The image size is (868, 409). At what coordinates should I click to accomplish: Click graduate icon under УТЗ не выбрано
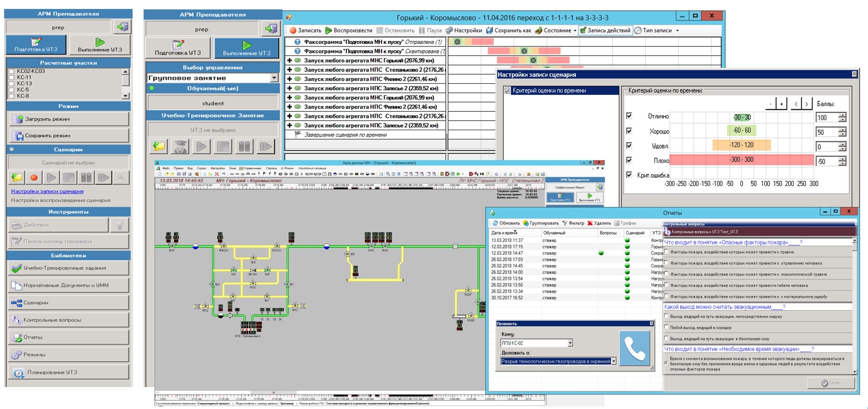coord(180,147)
